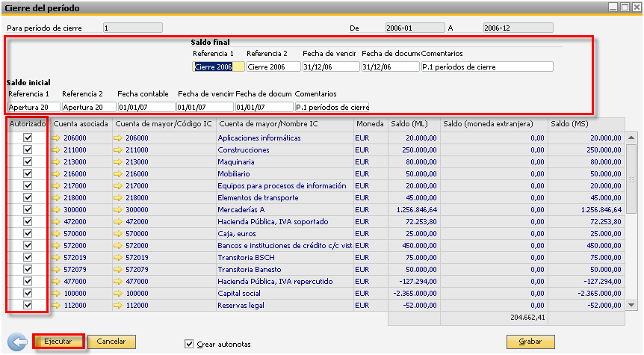Uncheck Autorizado for Aplicaciones informáticas

(x=28, y=138)
